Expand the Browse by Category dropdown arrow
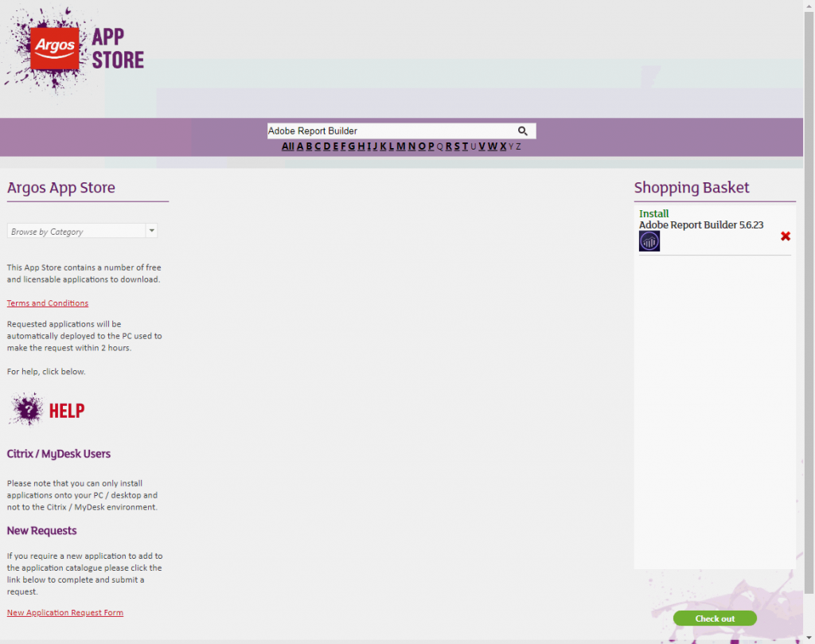This screenshot has width=815, height=644. pyautogui.click(x=151, y=231)
